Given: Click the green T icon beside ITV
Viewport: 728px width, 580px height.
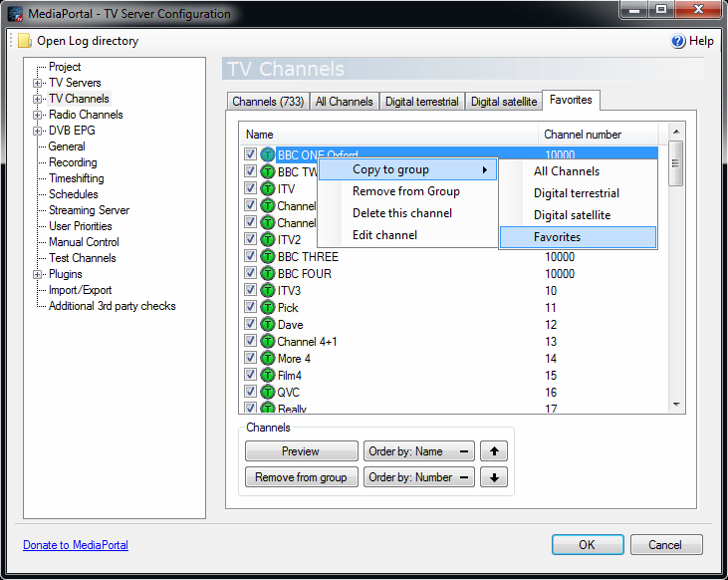Looking at the screenshot, I should pyautogui.click(x=268, y=188).
